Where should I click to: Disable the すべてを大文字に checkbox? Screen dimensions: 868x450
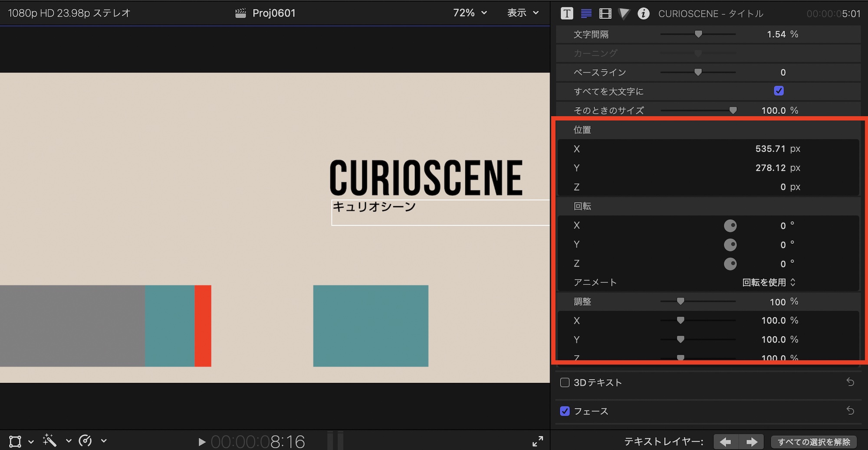[x=779, y=91]
